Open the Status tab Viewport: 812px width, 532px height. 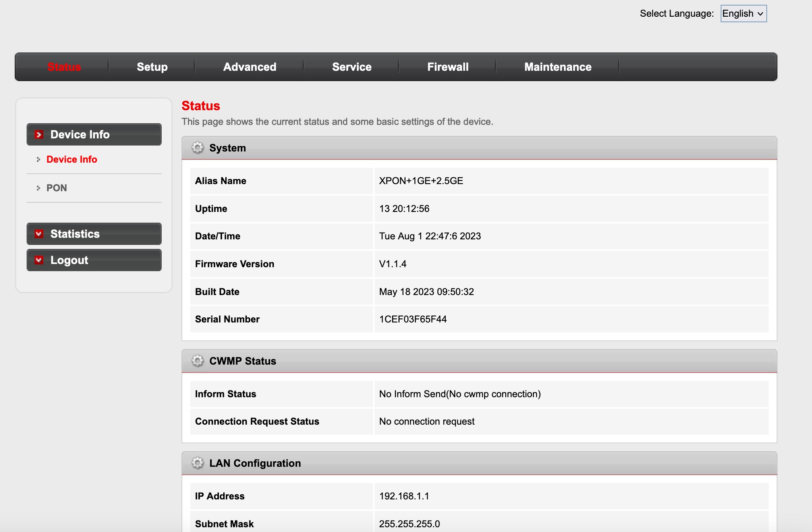coord(64,67)
